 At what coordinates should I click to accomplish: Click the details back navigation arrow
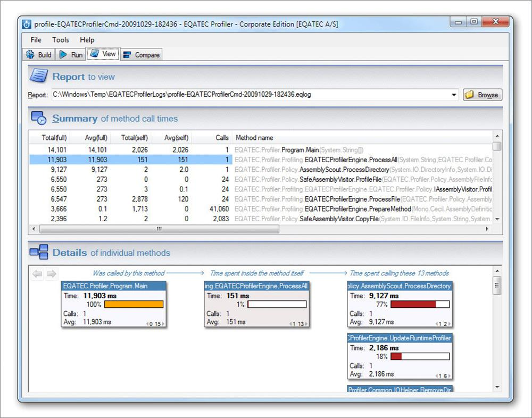tap(37, 273)
